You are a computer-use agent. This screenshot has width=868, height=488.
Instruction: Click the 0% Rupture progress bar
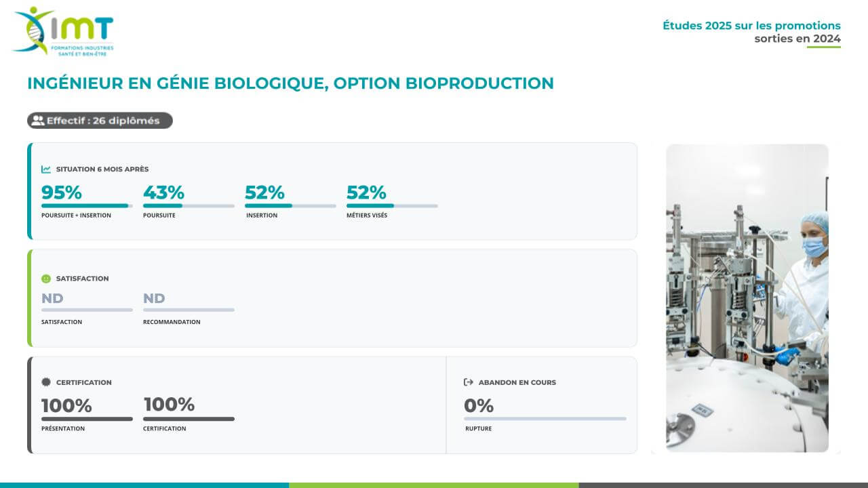pyautogui.click(x=545, y=419)
